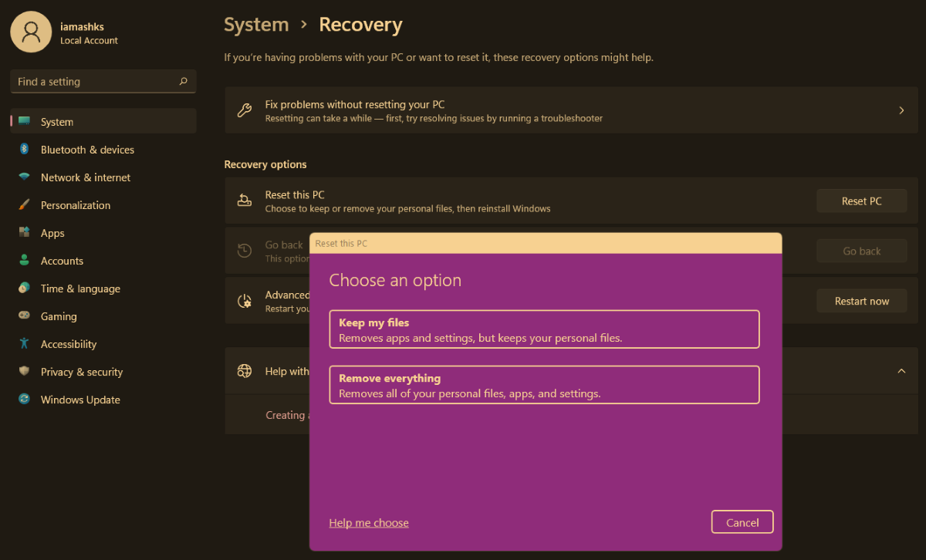The width and height of the screenshot is (926, 560).
Task: Click the Local Account label
Action: pyautogui.click(x=89, y=41)
